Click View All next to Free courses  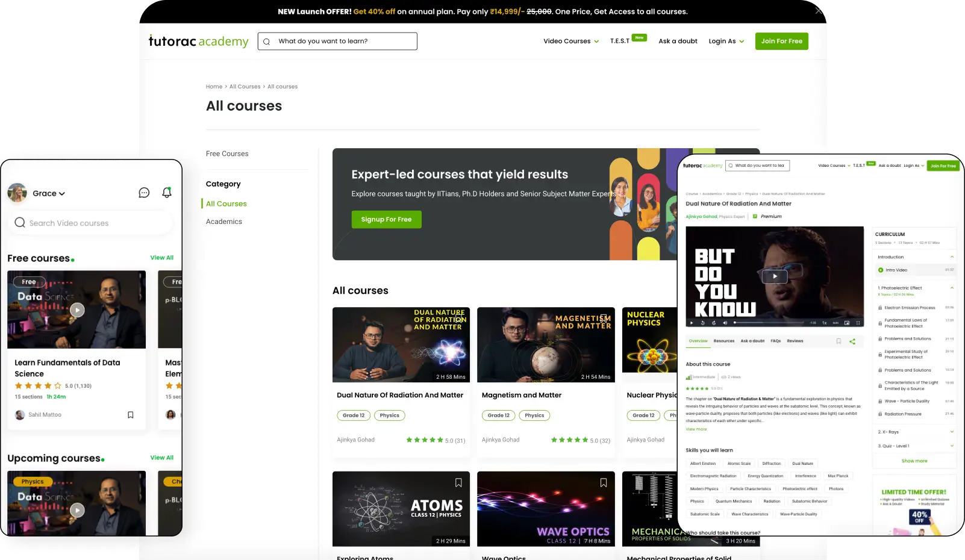tap(162, 258)
